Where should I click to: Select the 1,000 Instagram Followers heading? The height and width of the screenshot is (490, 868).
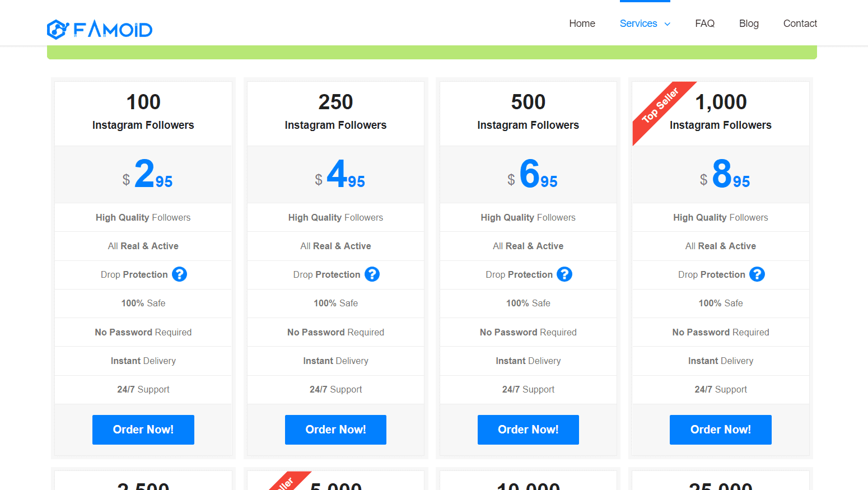tap(721, 111)
